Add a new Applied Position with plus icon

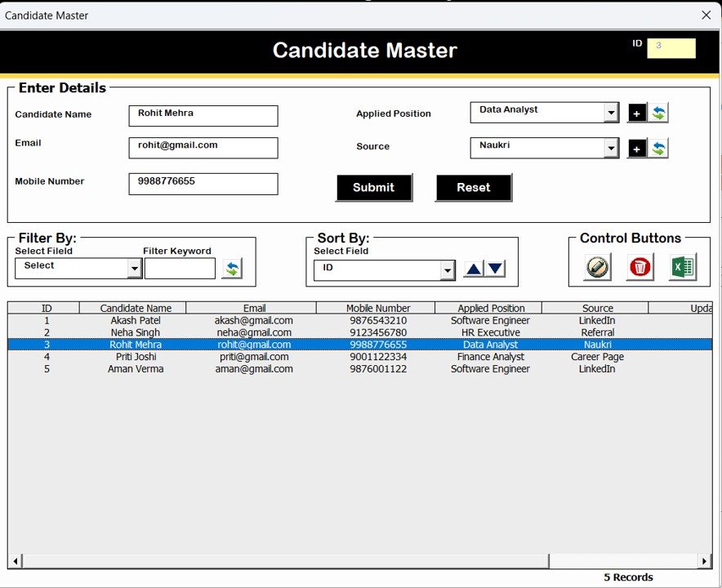coord(636,113)
